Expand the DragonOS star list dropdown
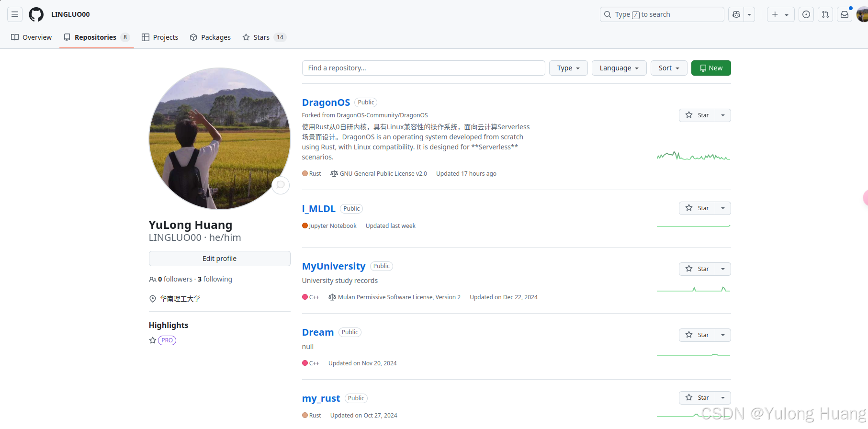Image resolution: width=868 pixels, height=429 pixels. pos(723,115)
